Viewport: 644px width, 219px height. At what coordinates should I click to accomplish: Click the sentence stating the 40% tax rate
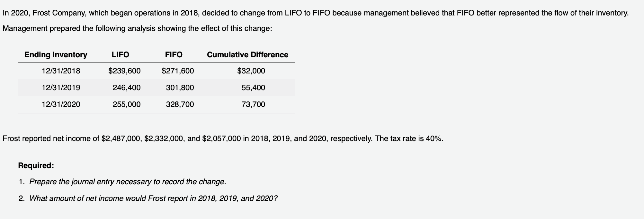tap(409, 139)
